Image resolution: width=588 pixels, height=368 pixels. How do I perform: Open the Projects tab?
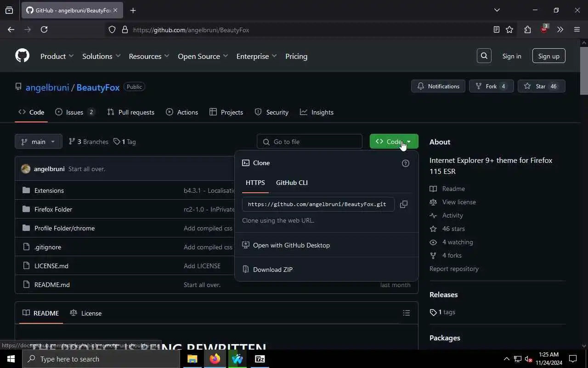pos(226,112)
